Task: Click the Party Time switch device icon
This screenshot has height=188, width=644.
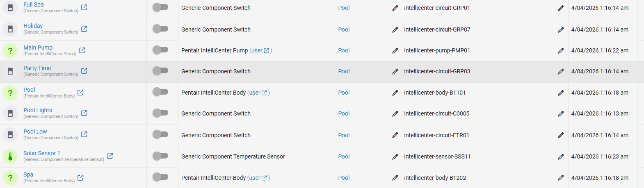Action: 10,71
